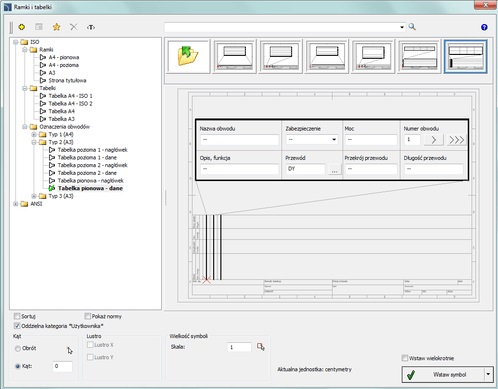The height and width of the screenshot is (389, 498).
Task: Collapse the Oznaczenia obwodów folder
Action: 25,127
